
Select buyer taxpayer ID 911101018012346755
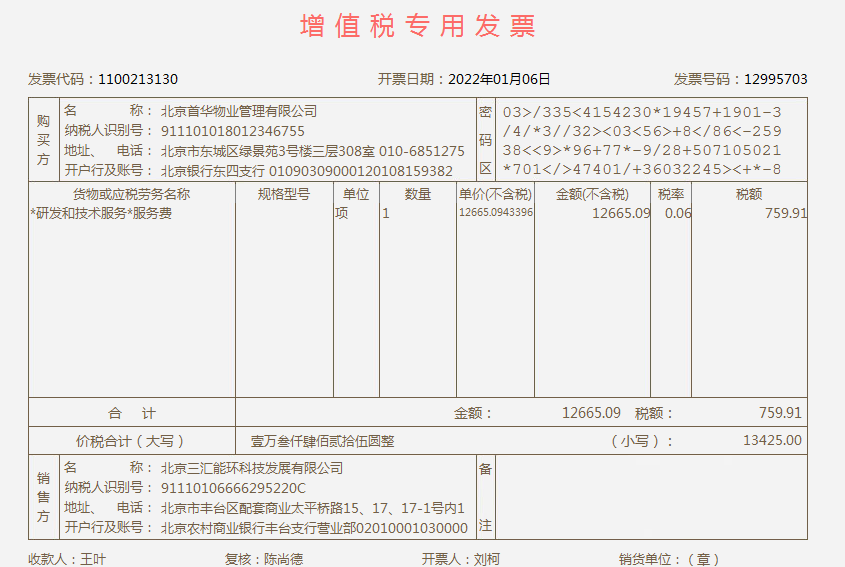click(233, 131)
